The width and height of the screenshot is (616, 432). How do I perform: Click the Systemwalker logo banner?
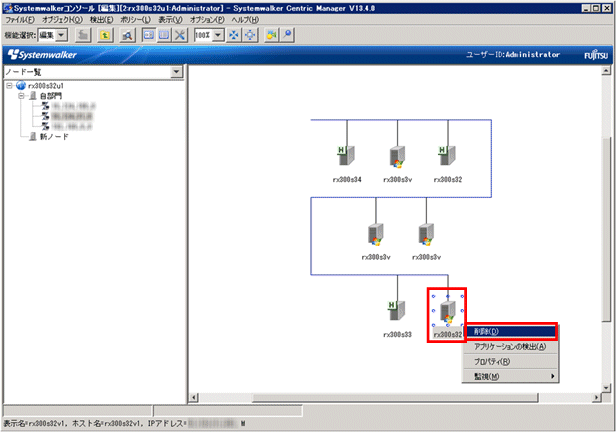(42, 55)
